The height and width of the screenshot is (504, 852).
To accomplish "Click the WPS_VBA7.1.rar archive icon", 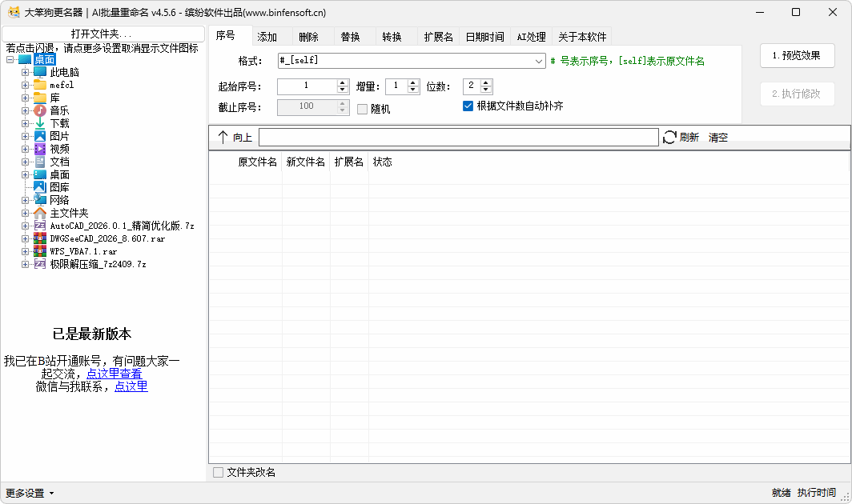I will point(40,251).
